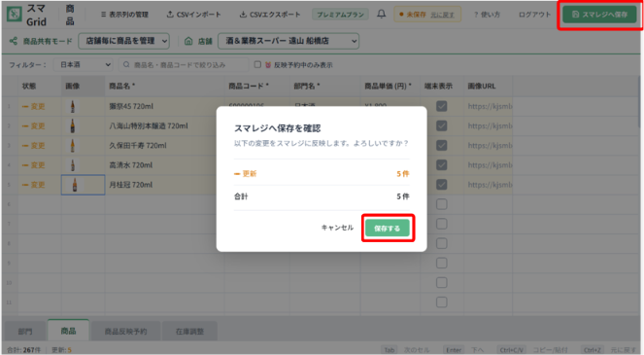Click the 商品名 column header
The width and height of the screenshot is (644, 355).
coord(164,86)
